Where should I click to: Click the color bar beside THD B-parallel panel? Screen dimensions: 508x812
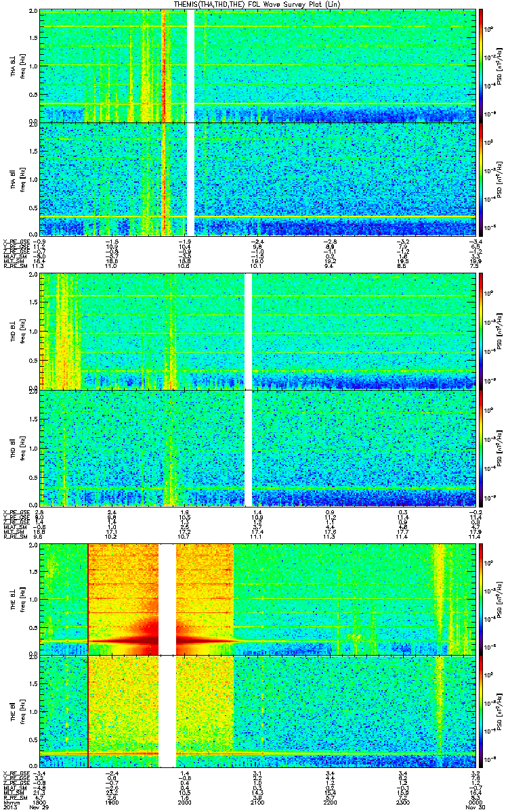480,448
